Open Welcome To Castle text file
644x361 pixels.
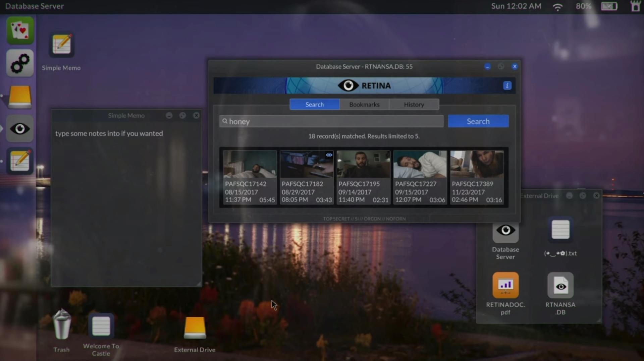(x=101, y=326)
